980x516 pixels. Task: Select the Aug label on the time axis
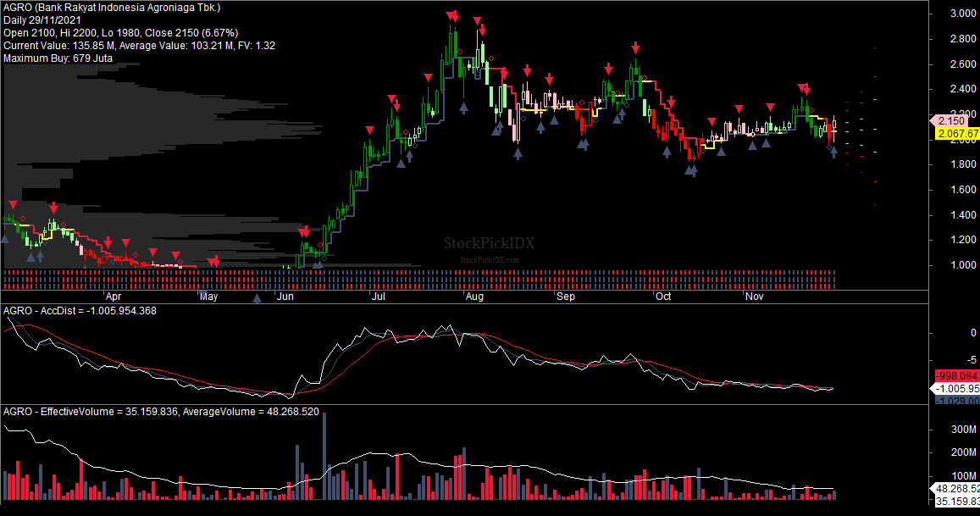(474, 297)
